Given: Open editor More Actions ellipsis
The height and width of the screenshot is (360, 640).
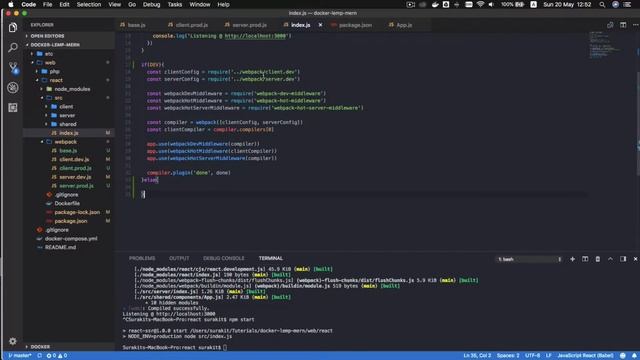Looking at the screenshot, I should pos(636,25).
